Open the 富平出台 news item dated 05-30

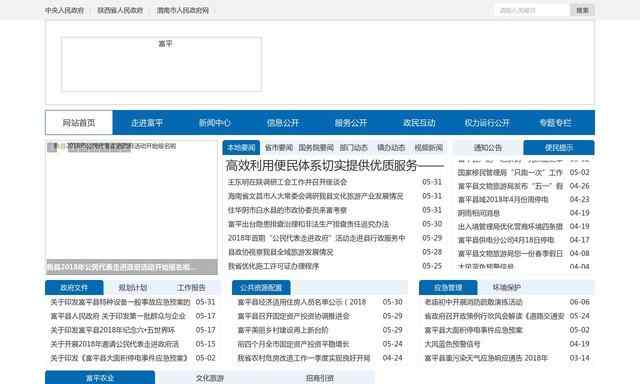[x=308, y=224]
